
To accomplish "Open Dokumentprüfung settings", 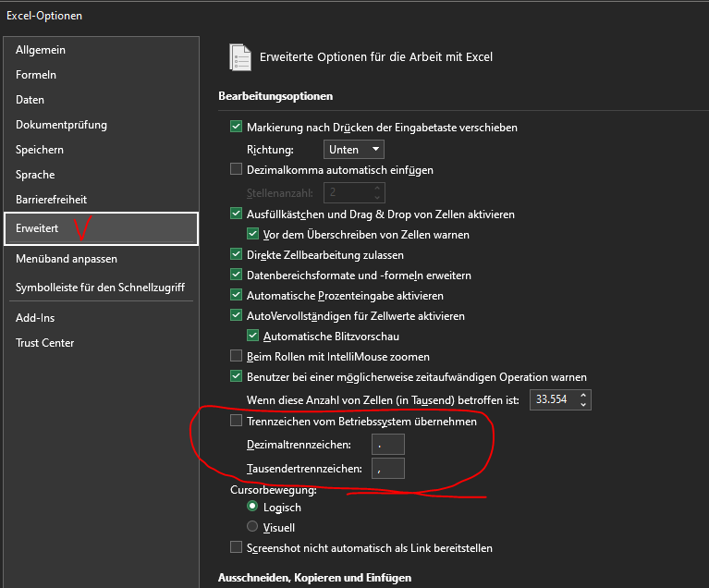I will click(x=61, y=125).
